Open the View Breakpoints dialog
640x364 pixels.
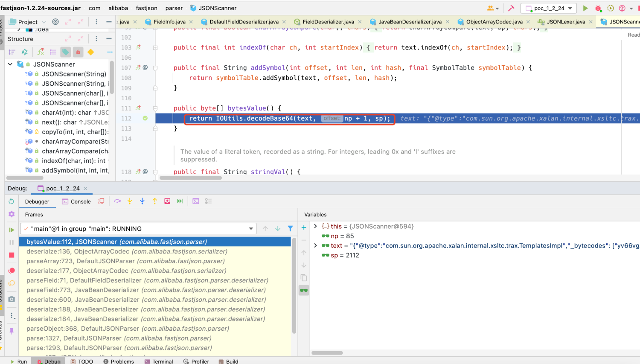[12, 271]
